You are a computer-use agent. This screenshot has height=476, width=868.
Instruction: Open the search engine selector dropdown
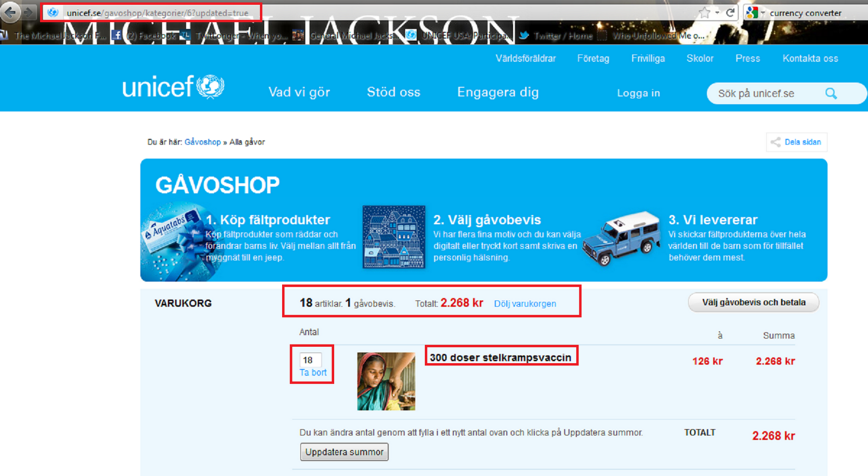755,12
